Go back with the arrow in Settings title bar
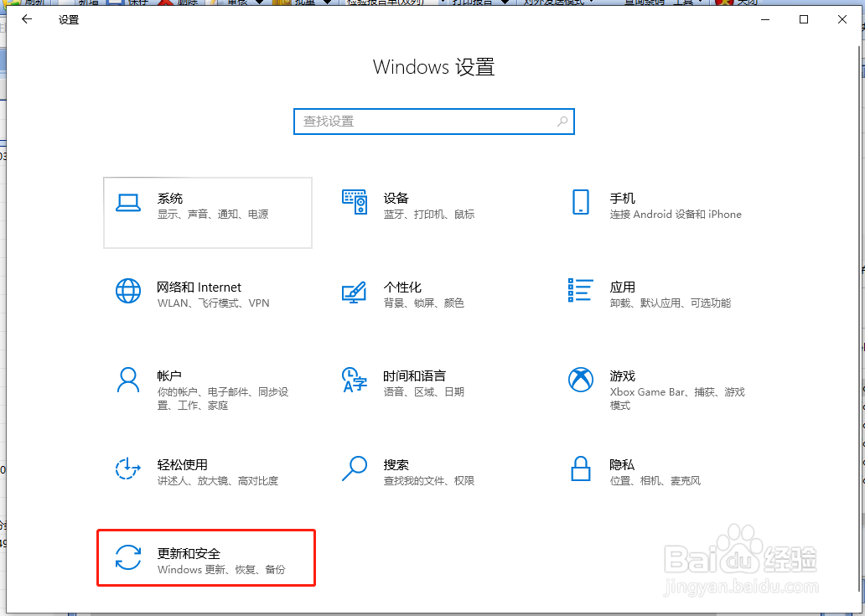 tap(27, 19)
